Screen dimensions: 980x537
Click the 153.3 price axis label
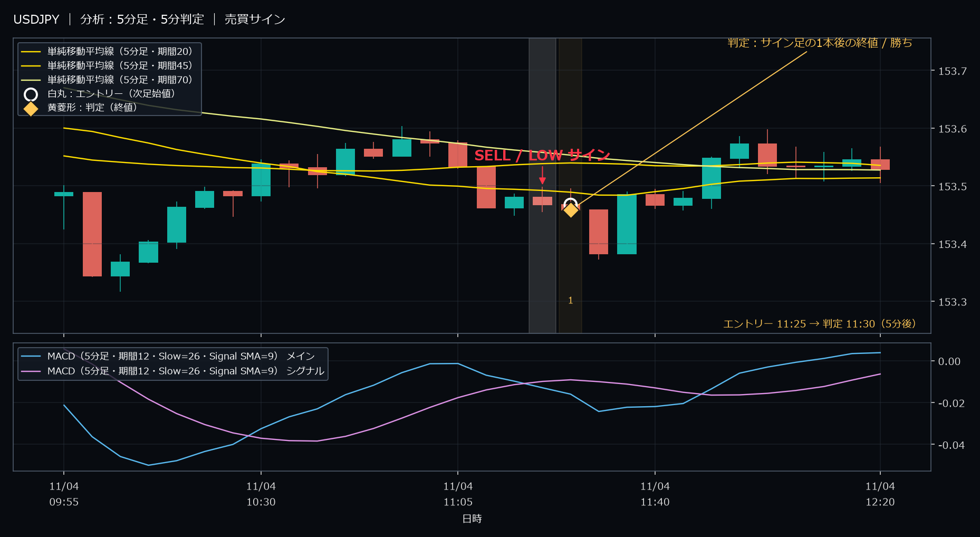pos(952,302)
